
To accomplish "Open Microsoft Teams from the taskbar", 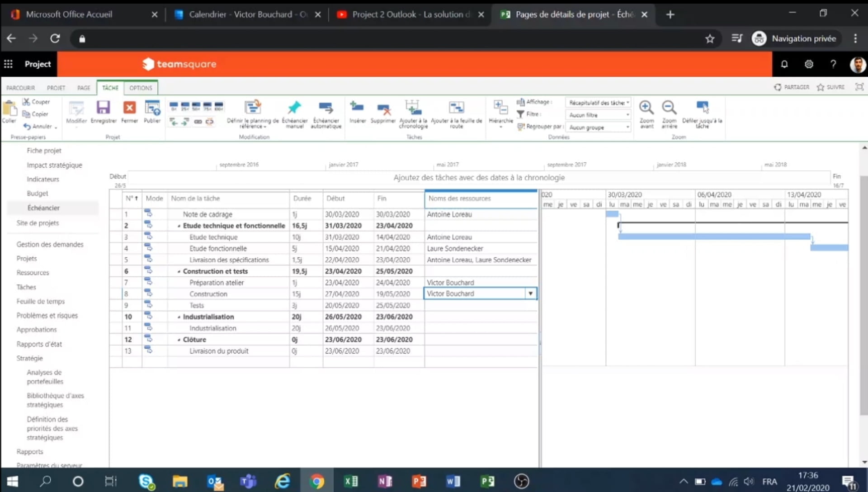I will 248,481.
